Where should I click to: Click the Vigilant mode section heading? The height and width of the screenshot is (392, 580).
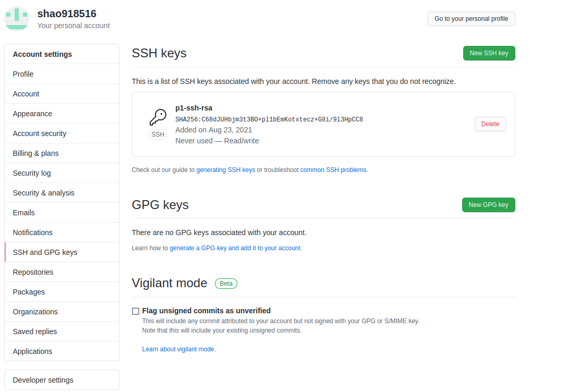coord(170,283)
